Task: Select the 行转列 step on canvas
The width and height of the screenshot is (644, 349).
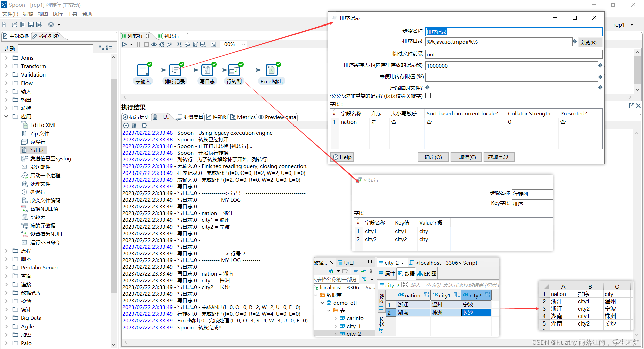Action: (x=234, y=70)
